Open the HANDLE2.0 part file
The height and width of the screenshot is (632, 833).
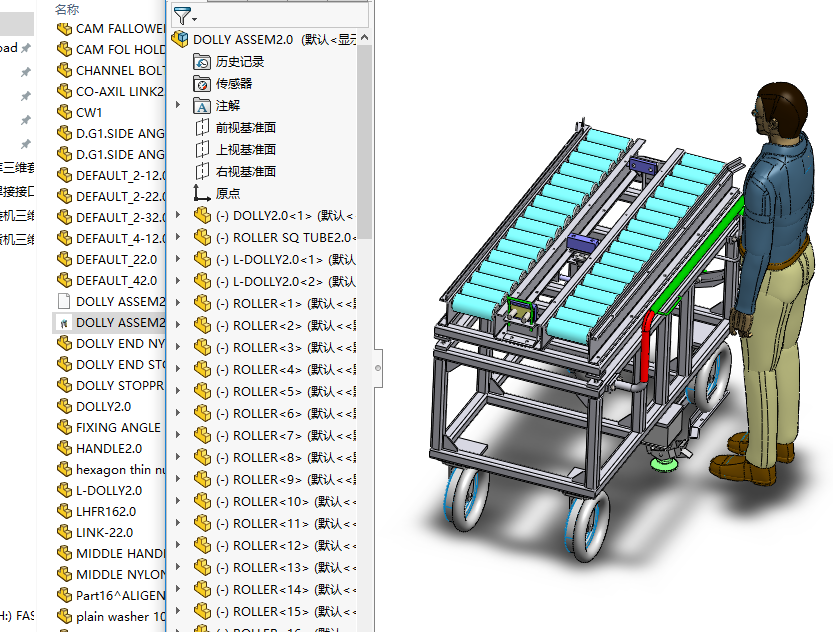(x=108, y=448)
